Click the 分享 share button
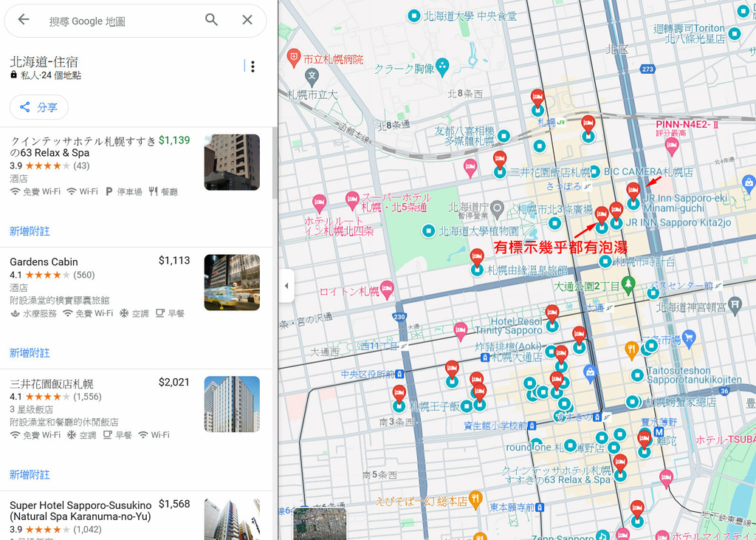Viewport: 756px width, 540px height. click(39, 107)
